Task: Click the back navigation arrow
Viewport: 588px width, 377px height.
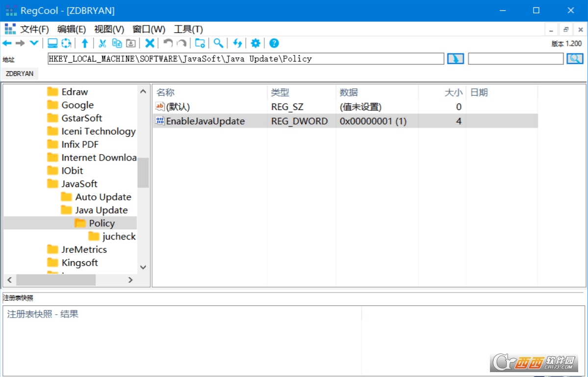Action: pos(7,43)
